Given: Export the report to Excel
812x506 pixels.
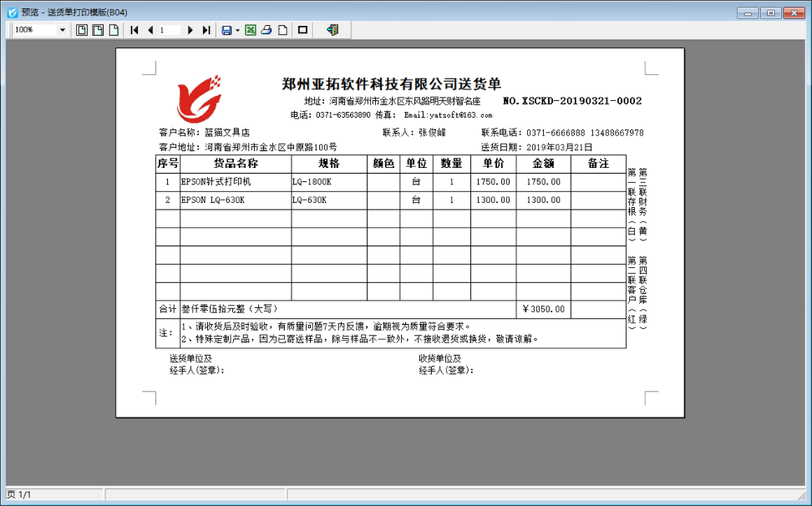Looking at the screenshot, I should pos(251,30).
